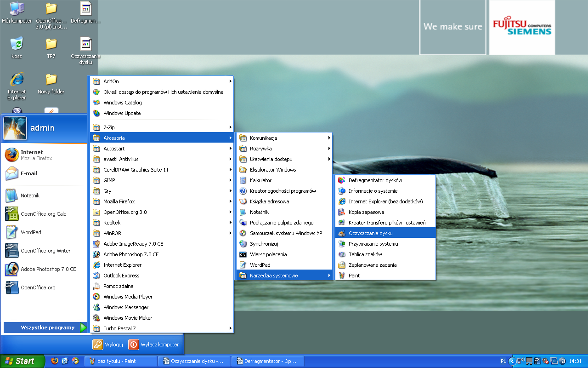Viewport: 588px width, 368px height.
Task: Click the Start button
Action: pos(22,361)
